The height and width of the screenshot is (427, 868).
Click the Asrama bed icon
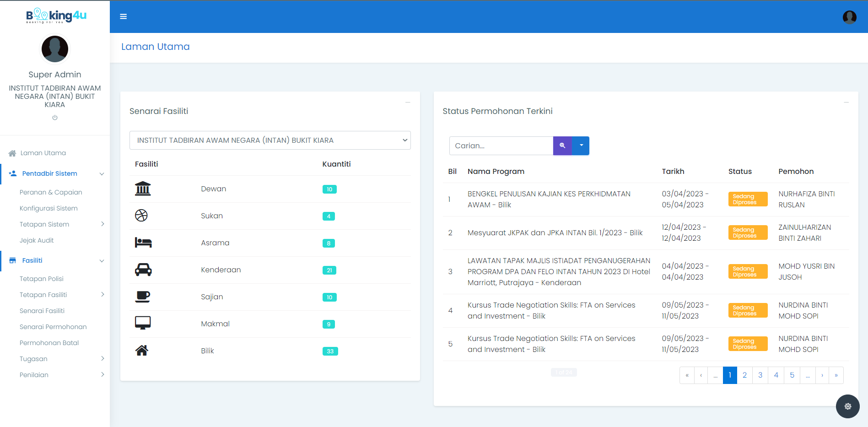point(143,243)
